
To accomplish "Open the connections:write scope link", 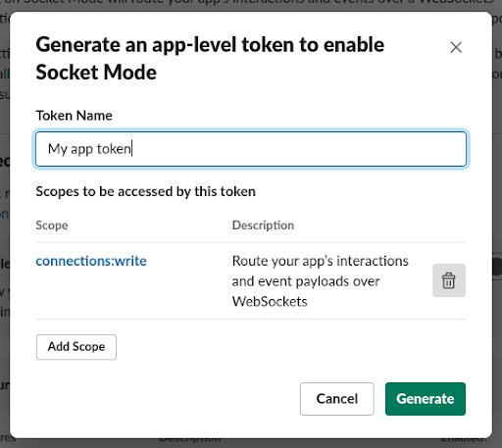I will click(91, 261).
